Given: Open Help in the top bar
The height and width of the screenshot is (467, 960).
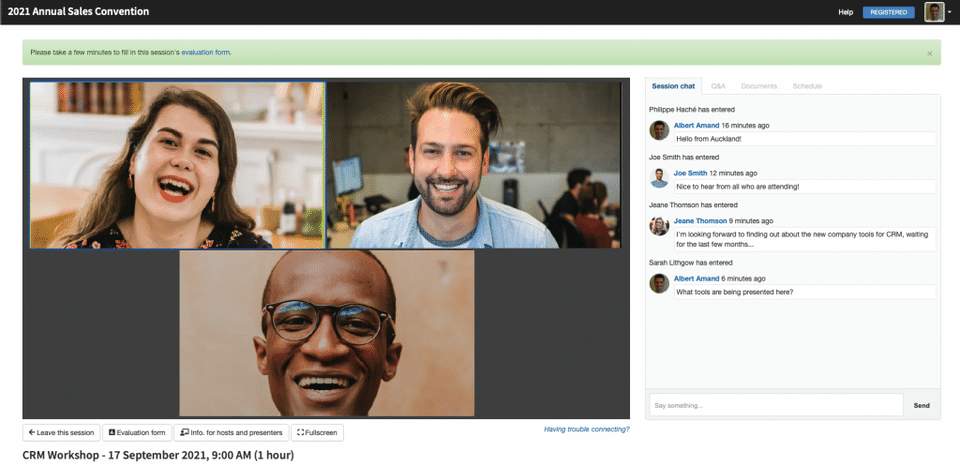Looking at the screenshot, I should coord(846,12).
